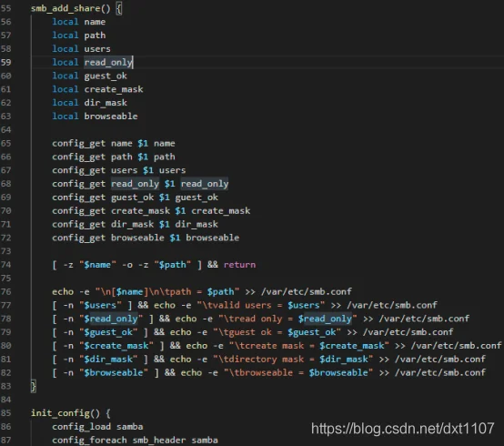This screenshot has height=446, width=504.
Task: Click the 'directory mask' echo string
Action: [x=293, y=360]
